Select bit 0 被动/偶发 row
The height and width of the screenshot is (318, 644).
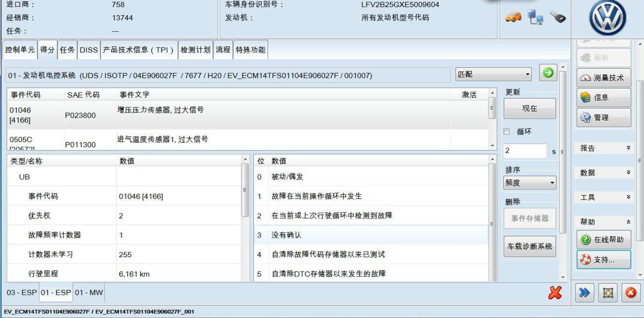point(371,177)
